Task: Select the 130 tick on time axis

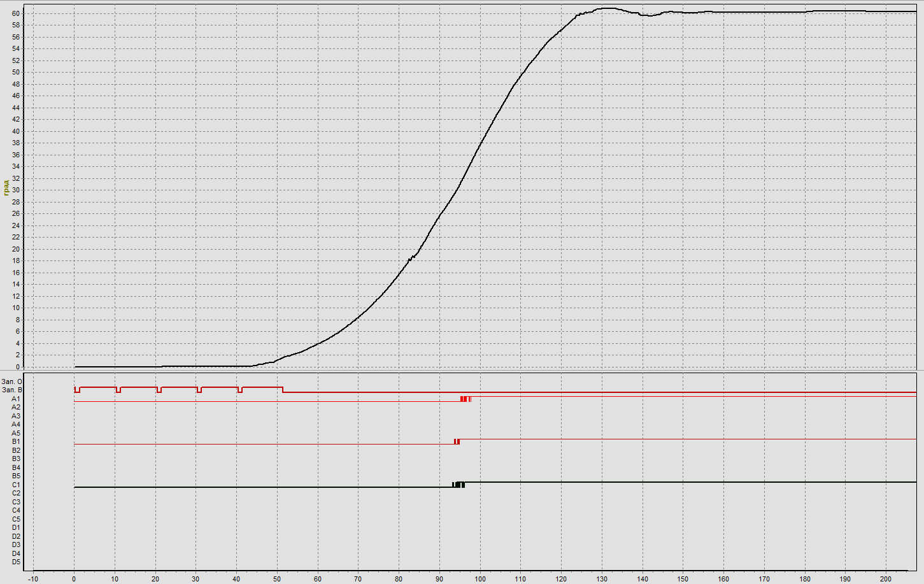Action: click(602, 579)
